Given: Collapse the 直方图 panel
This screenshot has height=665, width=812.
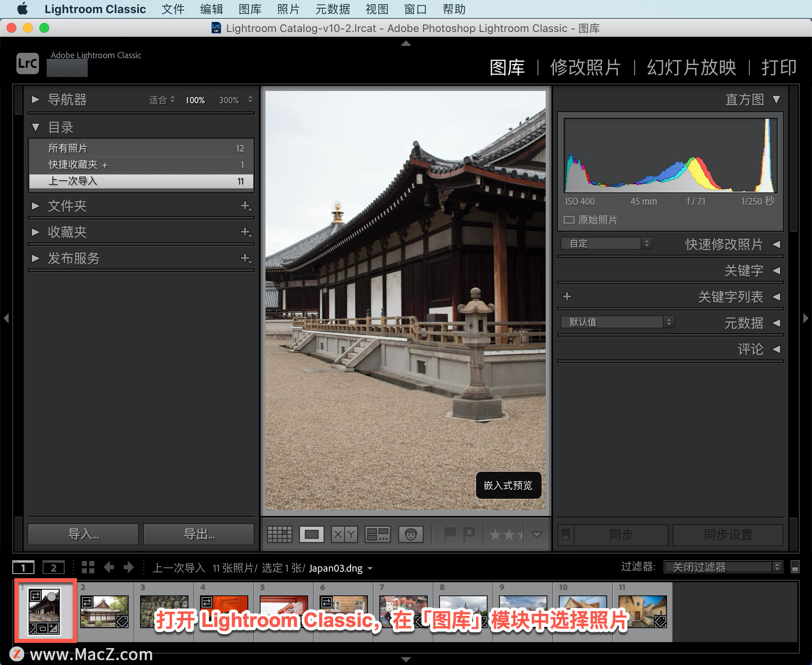Looking at the screenshot, I should [x=776, y=99].
